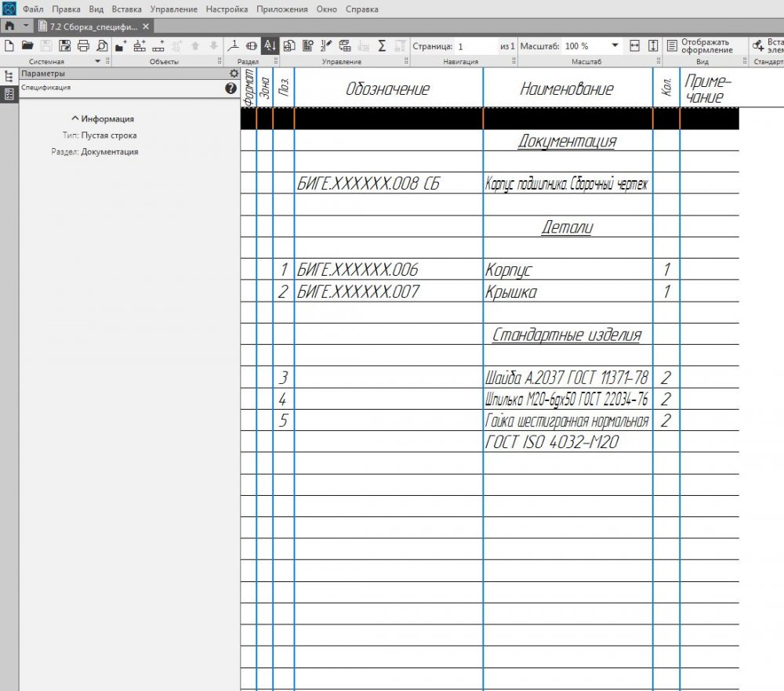Expand the Системная toolbar dropdown arrow
The height and width of the screenshot is (691, 784).
pos(97,61)
